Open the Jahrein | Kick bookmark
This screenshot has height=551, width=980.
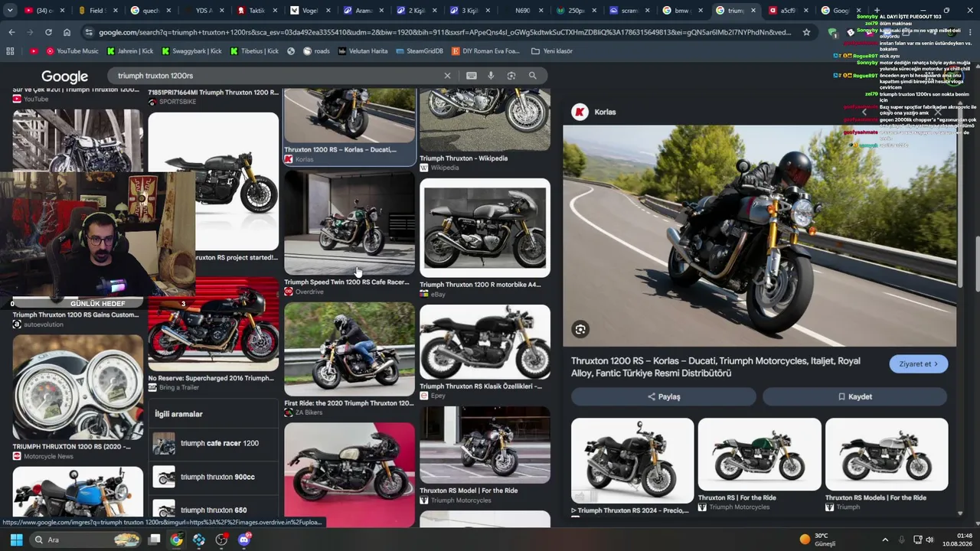129,51
